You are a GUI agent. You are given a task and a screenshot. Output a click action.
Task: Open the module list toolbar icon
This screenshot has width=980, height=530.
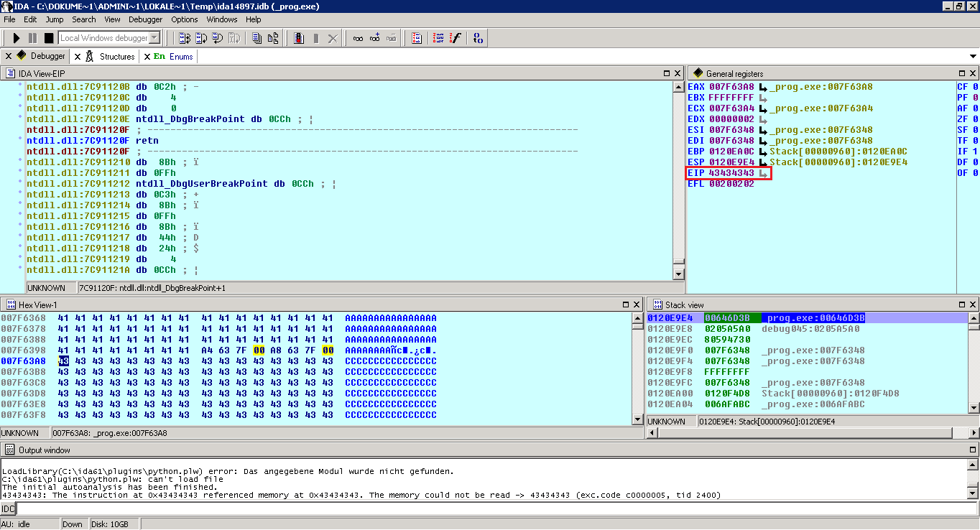click(x=273, y=38)
